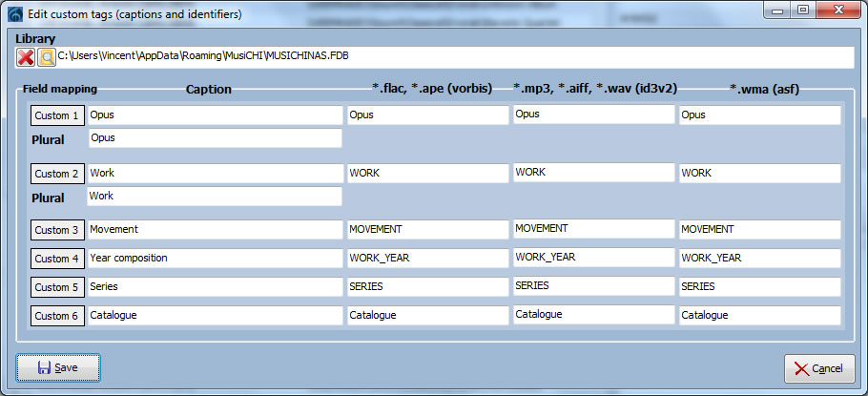Click the Opus caption input field
868x396 pixels.
click(x=215, y=115)
